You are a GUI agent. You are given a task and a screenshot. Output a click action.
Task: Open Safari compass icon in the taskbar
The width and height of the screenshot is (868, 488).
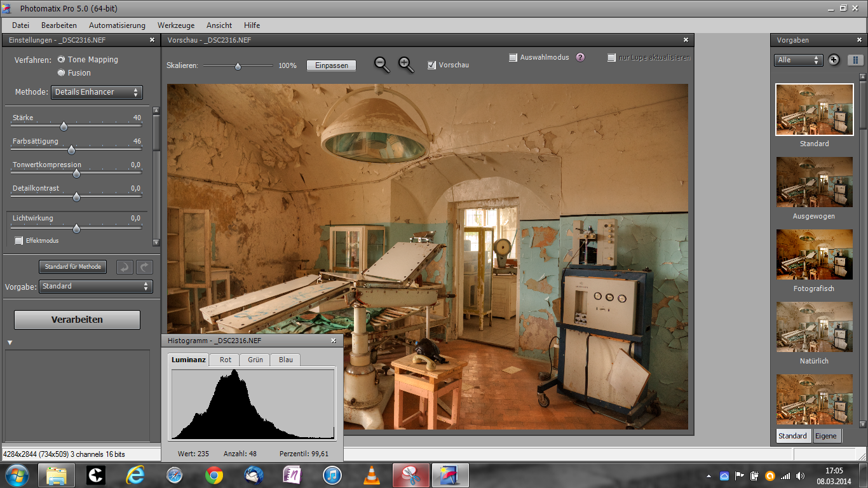pos(174,475)
